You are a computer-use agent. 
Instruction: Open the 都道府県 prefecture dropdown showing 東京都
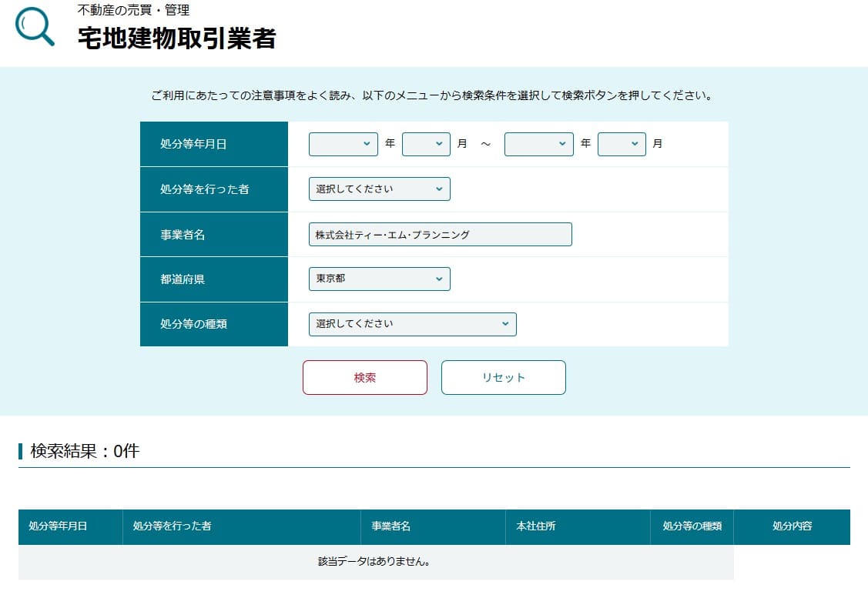click(379, 279)
